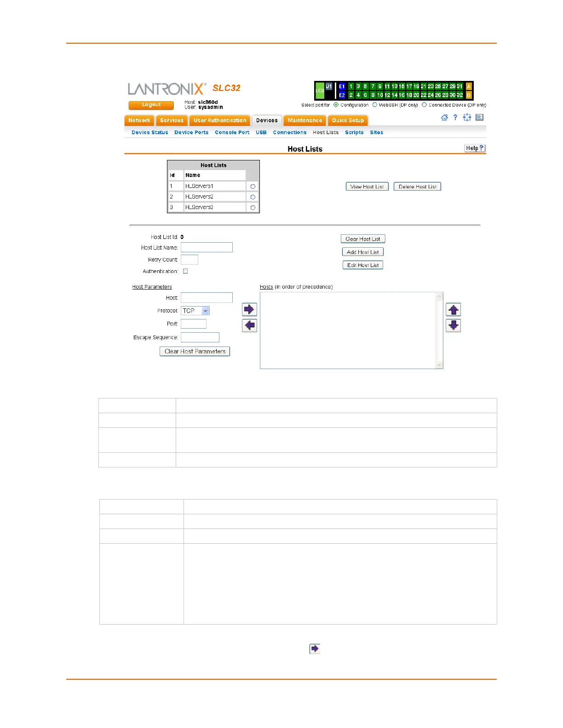Click View Host List button
The width and height of the screenshot is (563, 728).
tap(367, 187)
